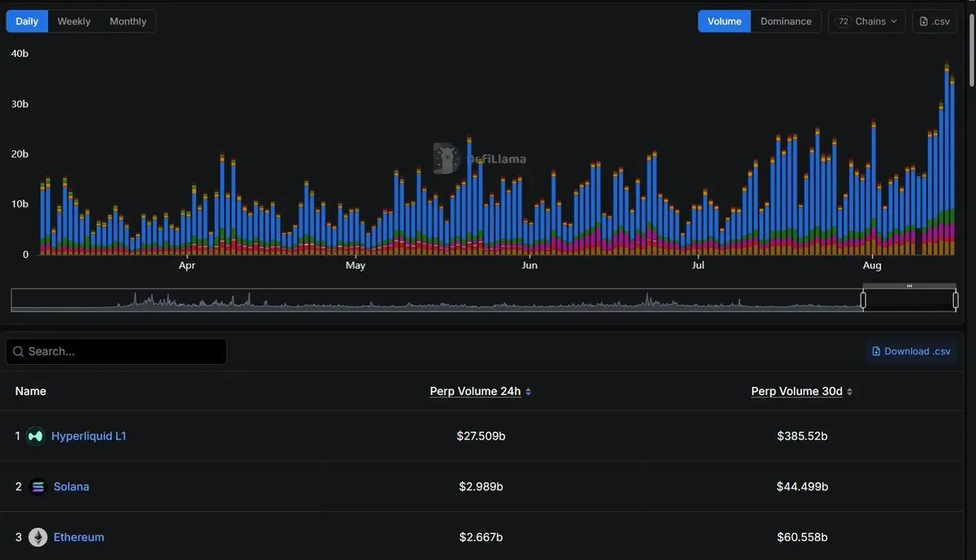976x560 pixels.
Task: Click the Hyperliquid L1 logo icon
Action: (x=35, y=436)
